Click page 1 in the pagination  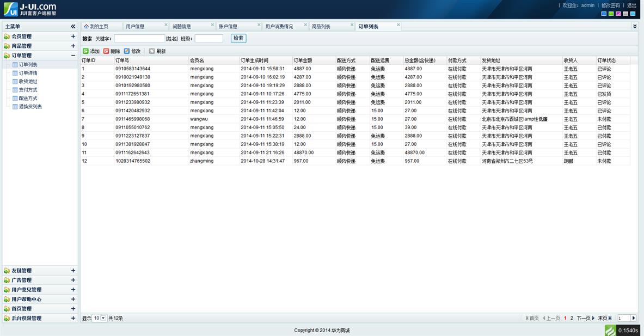pyautogui.click(x=565, y=319)
